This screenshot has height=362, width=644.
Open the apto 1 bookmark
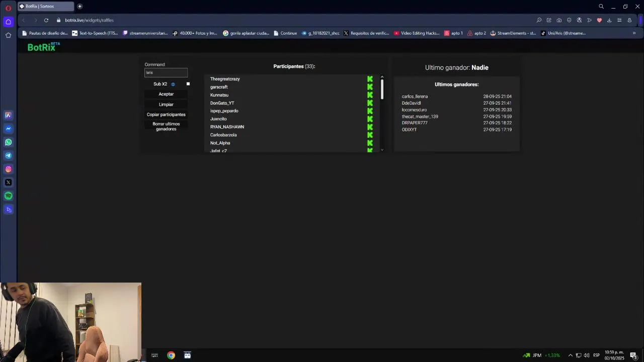(x=453, y=33)
